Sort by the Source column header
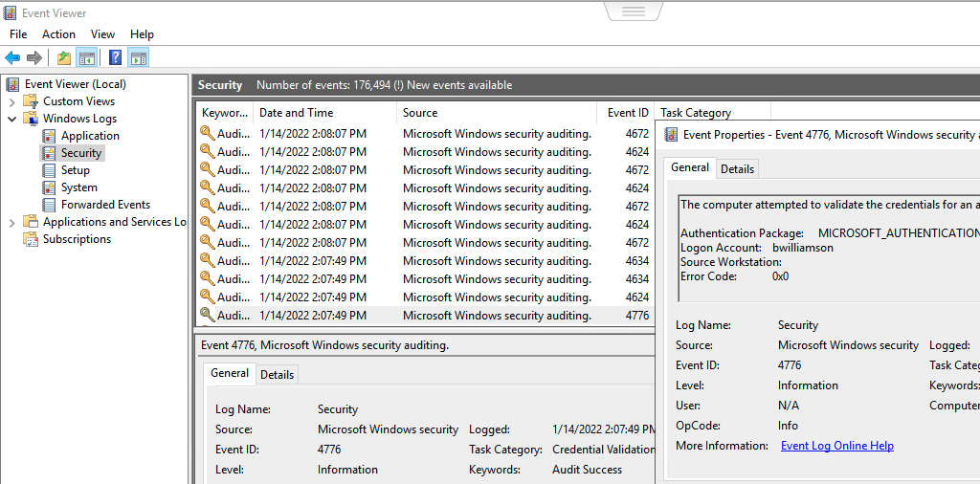Image resolution: width=980 pixels, height=484 pixels. tap(497, 113)
